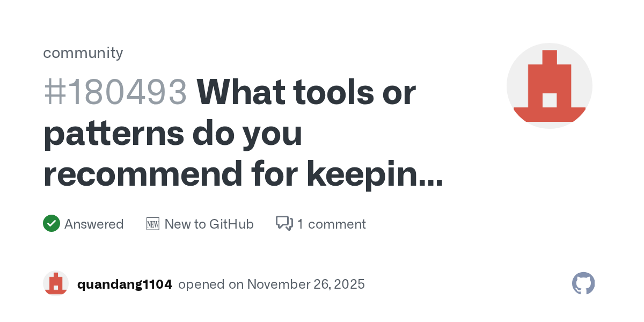This screenshot has height=322, width=644.
Task: View the '1 comment' count text
Action: 331,224
